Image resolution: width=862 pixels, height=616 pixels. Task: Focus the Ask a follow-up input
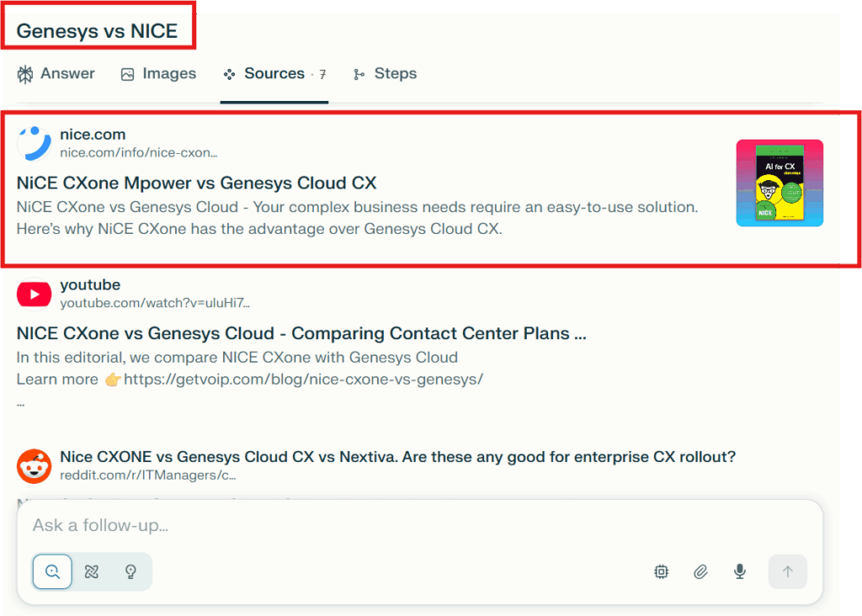420,525
